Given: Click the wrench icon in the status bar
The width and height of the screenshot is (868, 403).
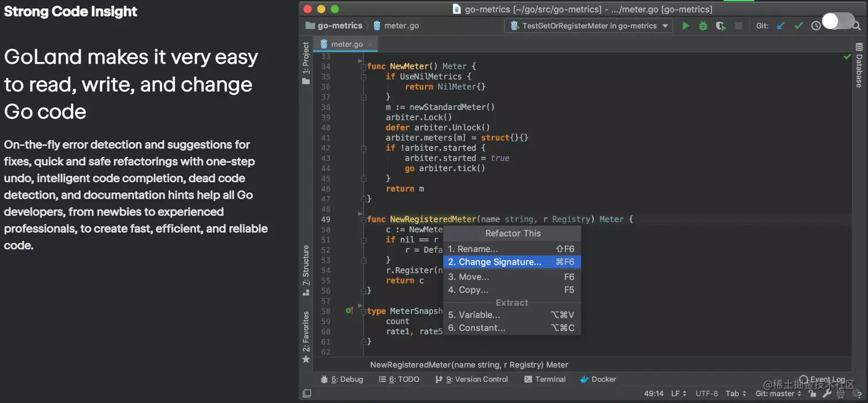Looking at the screenshot, I should pos(827,394).
